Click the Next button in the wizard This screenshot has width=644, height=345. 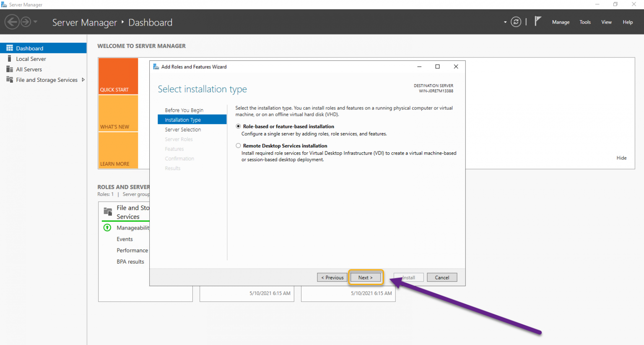click(x=365, y=277)
